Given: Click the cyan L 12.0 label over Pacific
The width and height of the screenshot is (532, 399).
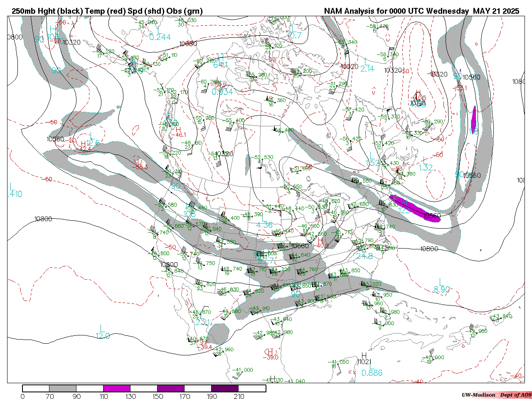Looking at the screenshot, I should [x=103, y=332].
